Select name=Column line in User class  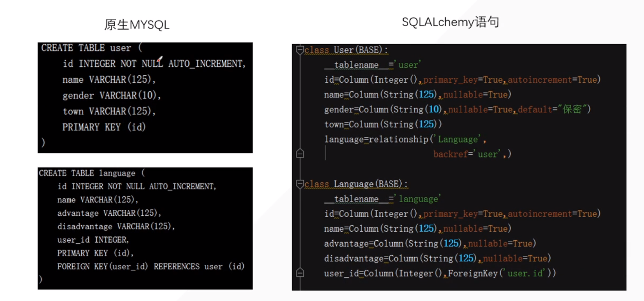pyautogui.click(x=418, y=95)
